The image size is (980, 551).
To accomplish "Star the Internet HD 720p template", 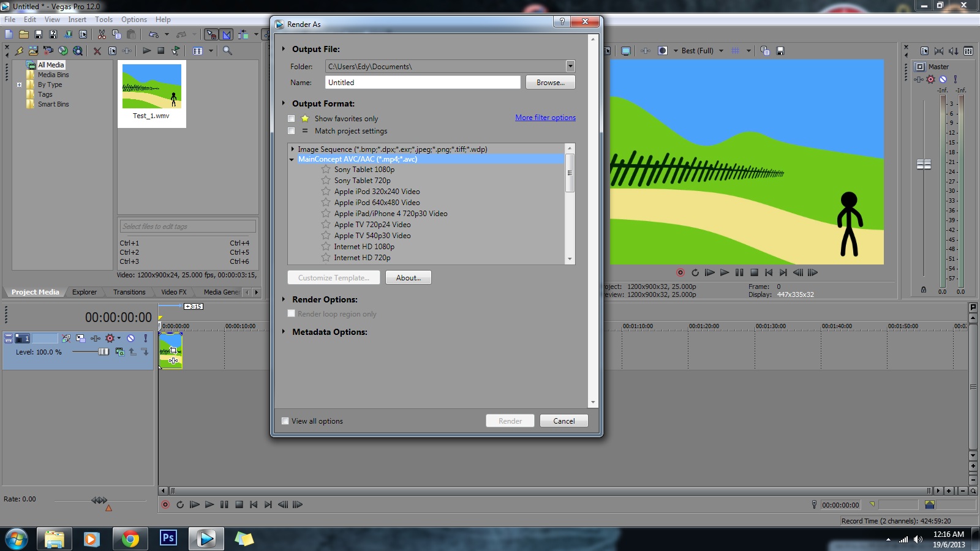I will pos(326,258).
